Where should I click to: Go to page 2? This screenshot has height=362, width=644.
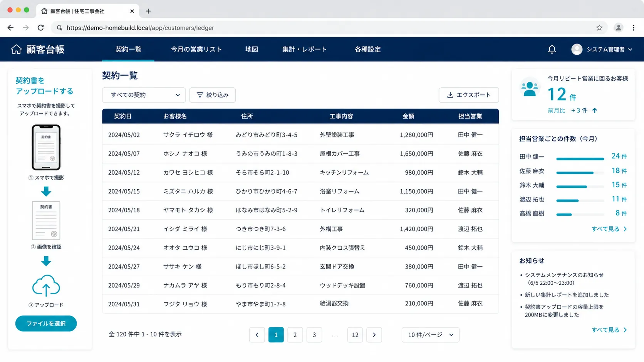(x=295, y=335)
